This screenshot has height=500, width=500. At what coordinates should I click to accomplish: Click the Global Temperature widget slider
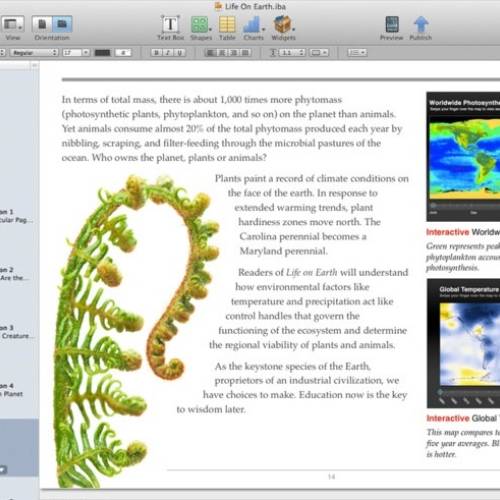click(x=468, y=392)
